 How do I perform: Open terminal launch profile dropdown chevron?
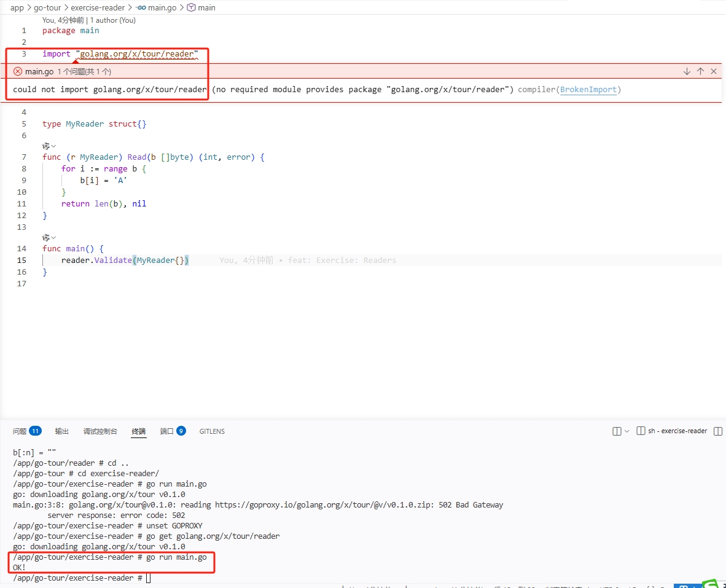click(627, 431)
